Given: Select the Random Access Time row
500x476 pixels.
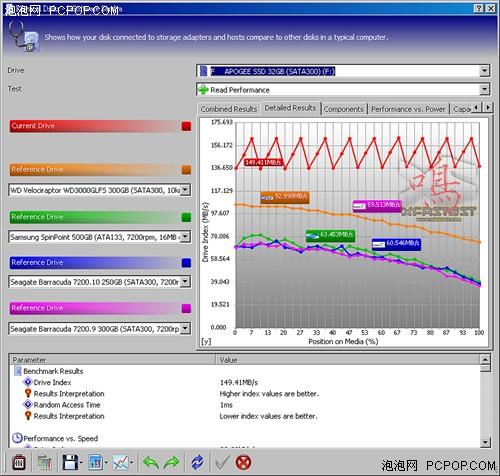Looking at the screenshot, I should (67, 405).
